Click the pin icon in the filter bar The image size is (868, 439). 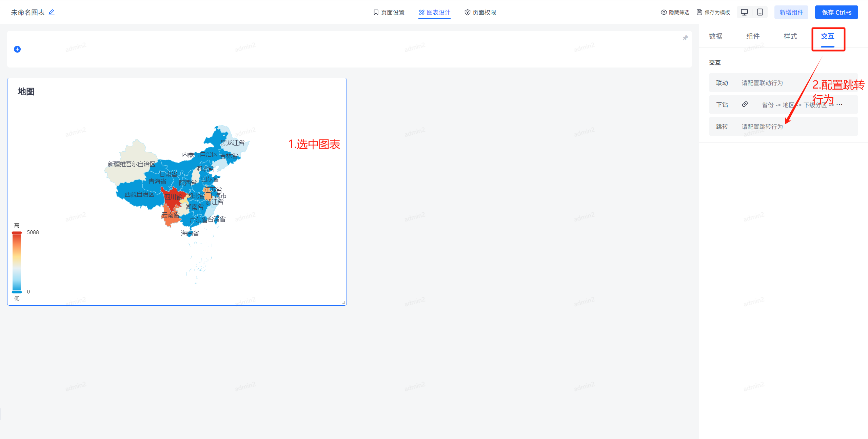click(x=685, y=38)
